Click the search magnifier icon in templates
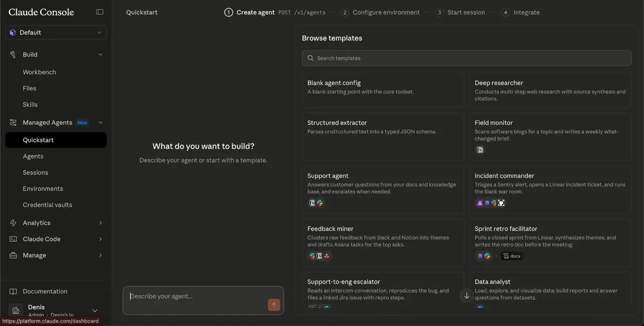Viewport: 644px width, 326px height. [x=310, y=58]
